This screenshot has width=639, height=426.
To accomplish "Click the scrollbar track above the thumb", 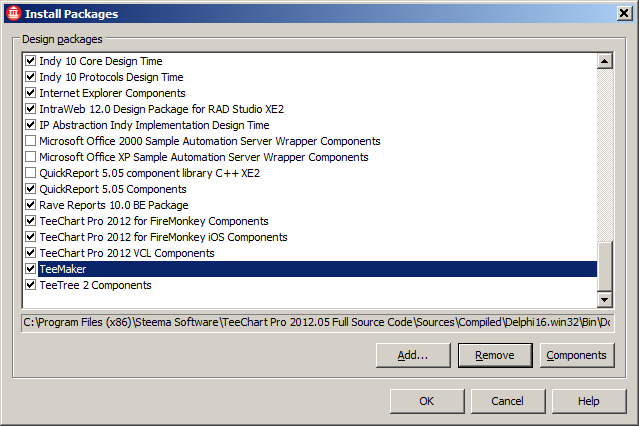I will tap(604, 155).
